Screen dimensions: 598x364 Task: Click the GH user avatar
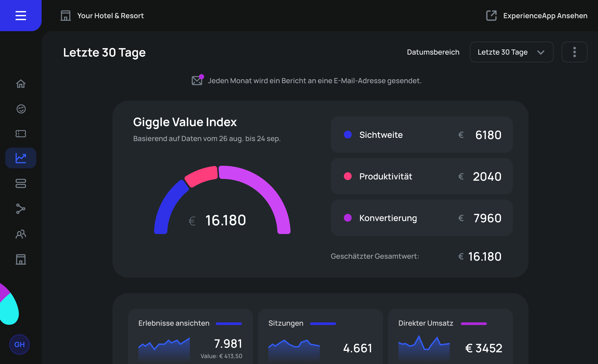[x=19, y=344]
